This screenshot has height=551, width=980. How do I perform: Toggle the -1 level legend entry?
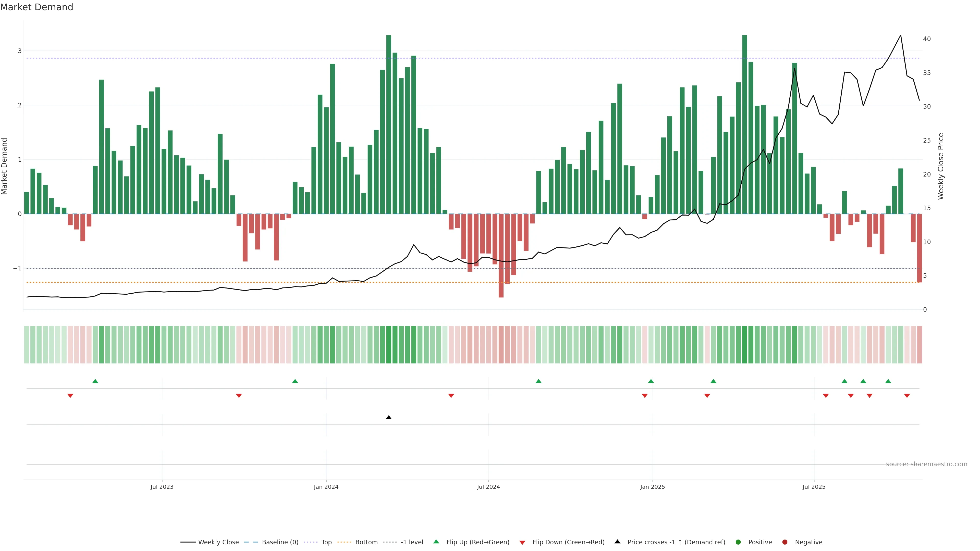(x=412, y=542)
